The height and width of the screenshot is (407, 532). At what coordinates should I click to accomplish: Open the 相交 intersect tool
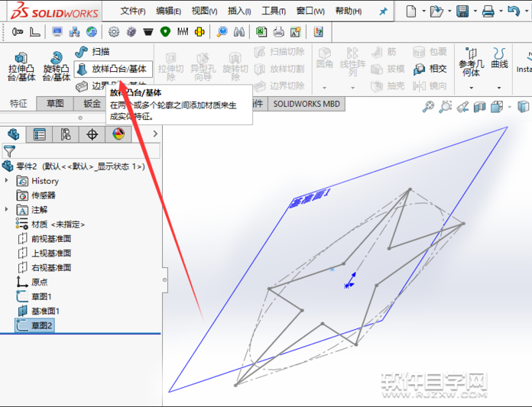(430, 69)
